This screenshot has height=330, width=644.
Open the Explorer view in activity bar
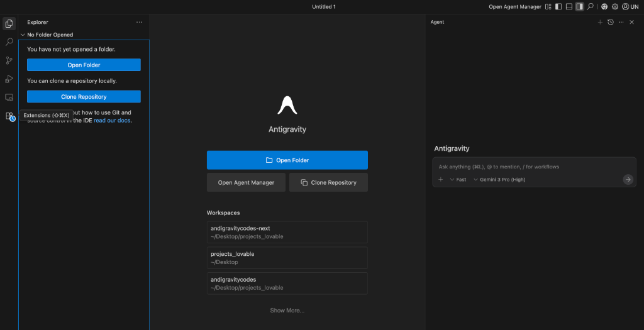(x=9, y=24)
